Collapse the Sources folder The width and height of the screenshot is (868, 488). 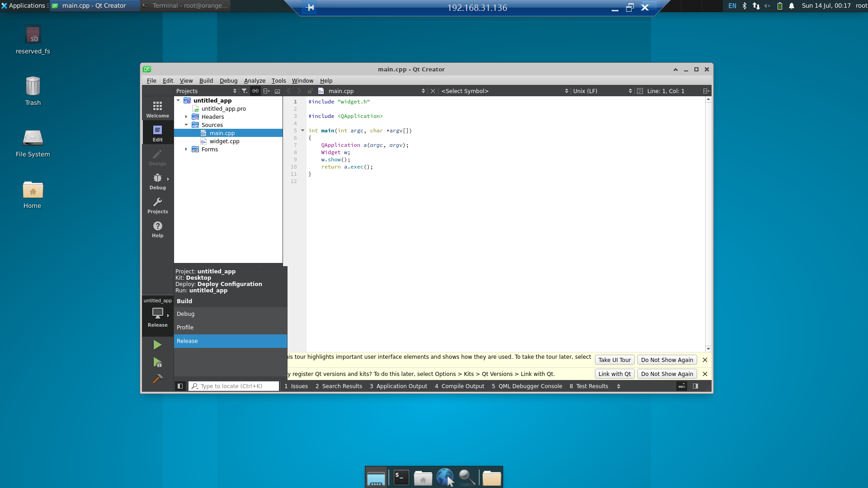click(x=186, y=125)
